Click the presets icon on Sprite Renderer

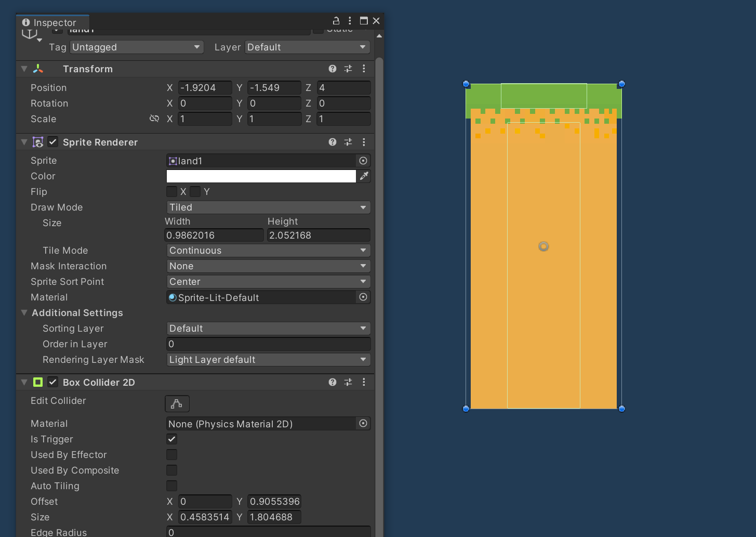tap(348, 141)
